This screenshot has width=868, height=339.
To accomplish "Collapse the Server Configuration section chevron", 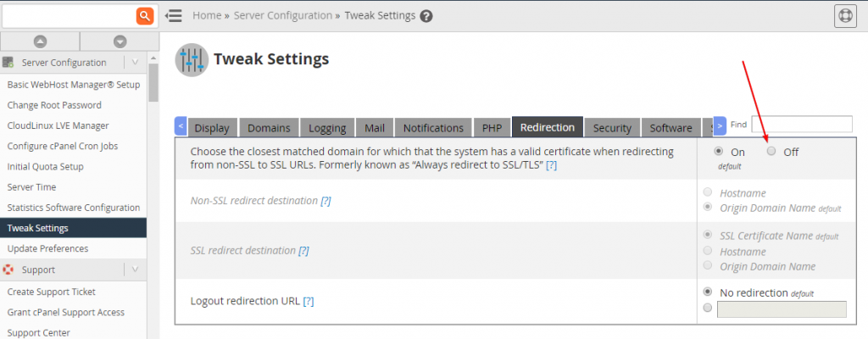I will pos(135,63).
